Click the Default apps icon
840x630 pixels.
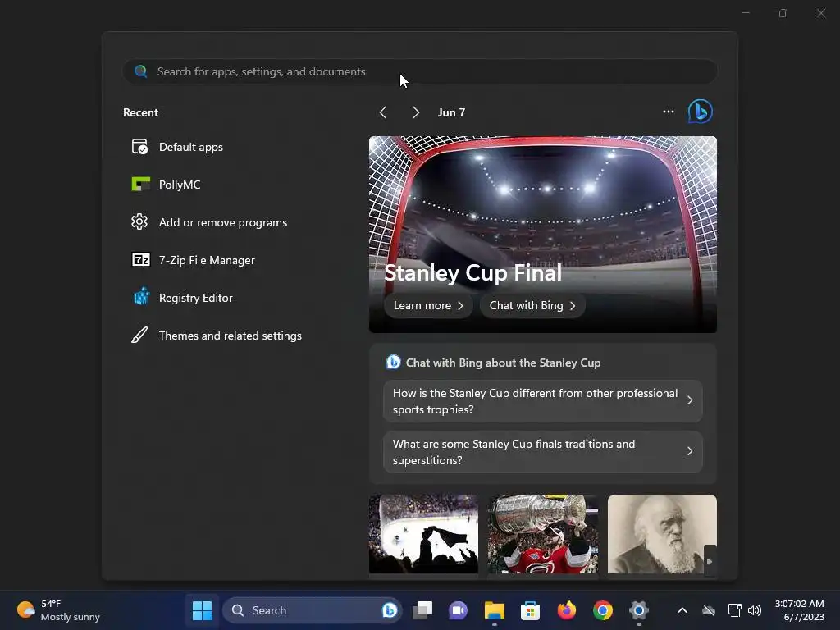139,147
